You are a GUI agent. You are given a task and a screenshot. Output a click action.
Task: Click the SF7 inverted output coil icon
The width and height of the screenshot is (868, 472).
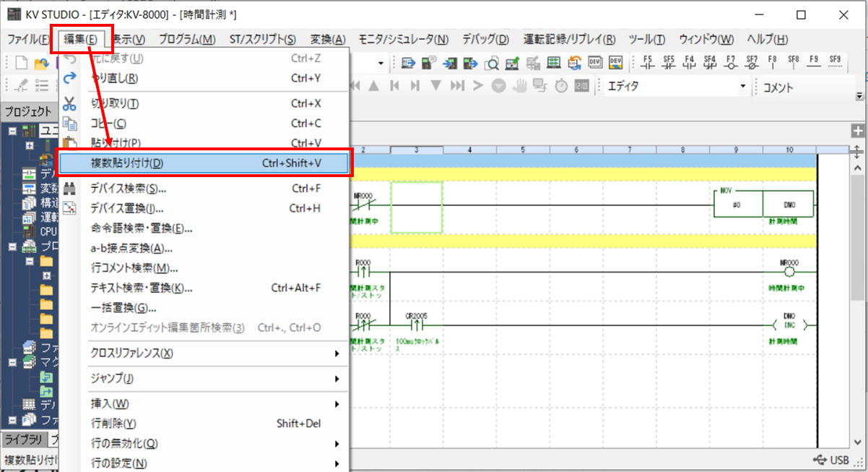(752, 63)
